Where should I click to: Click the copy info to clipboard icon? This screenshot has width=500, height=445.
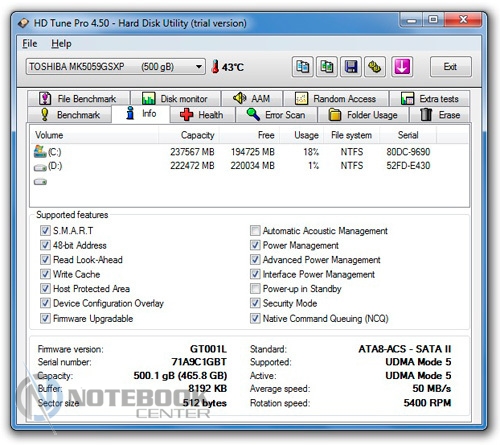coord(302,67)
